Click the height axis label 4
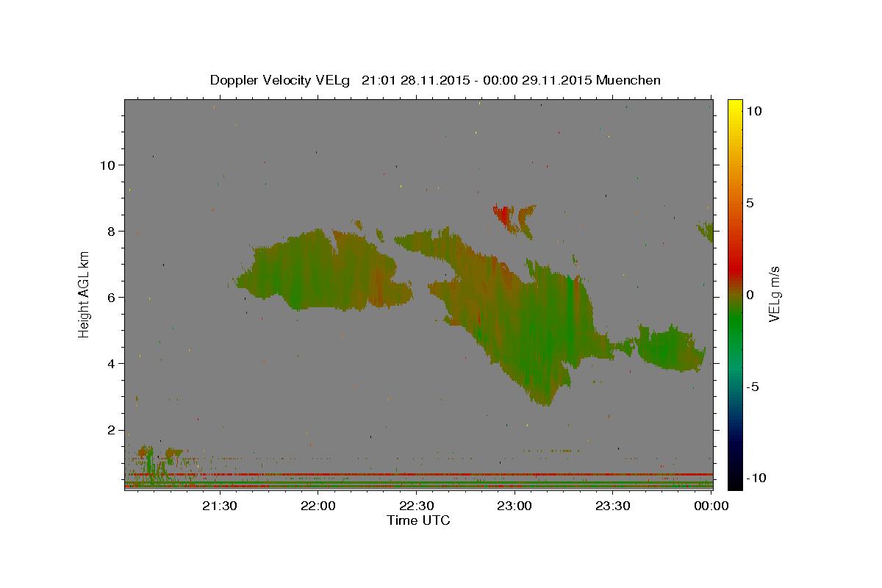This screenshot has width=882, height=588. point(110,364)
